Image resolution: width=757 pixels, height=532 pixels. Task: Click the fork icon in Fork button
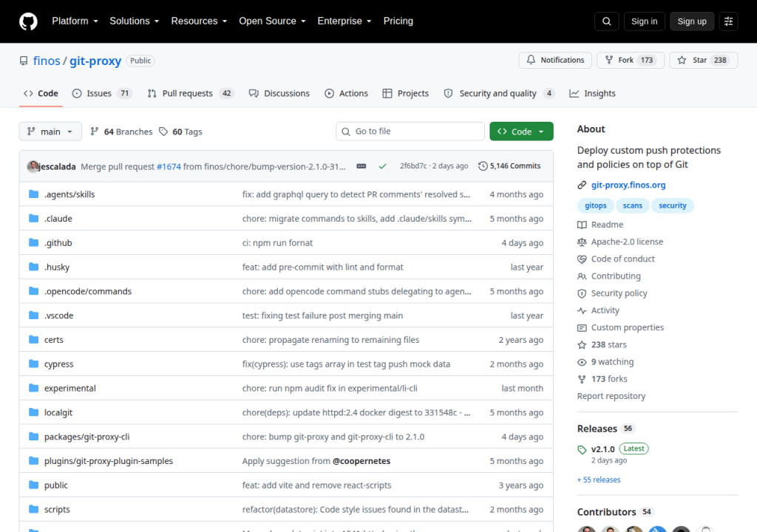(609, 60)
